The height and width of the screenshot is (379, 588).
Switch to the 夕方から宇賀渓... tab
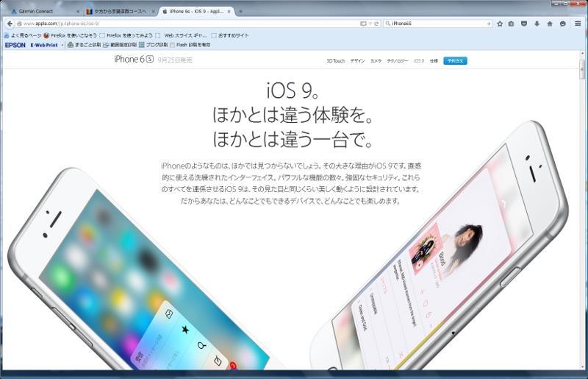[120, 12]
